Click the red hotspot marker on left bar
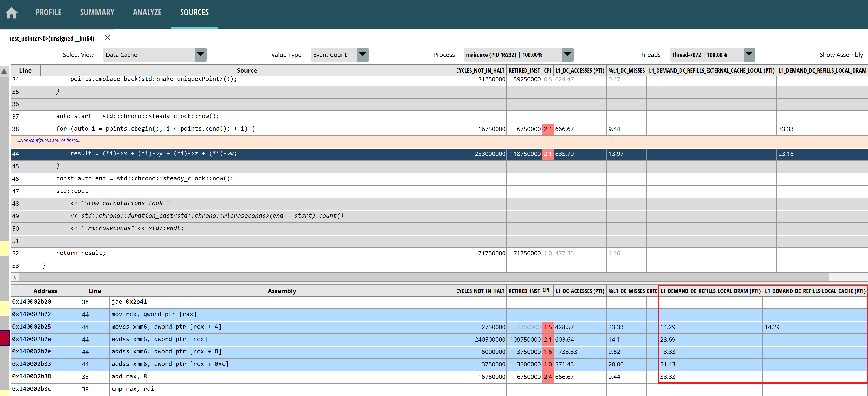Image resolution: width=868 pixels, height=396 pixels. pos(5,338)
